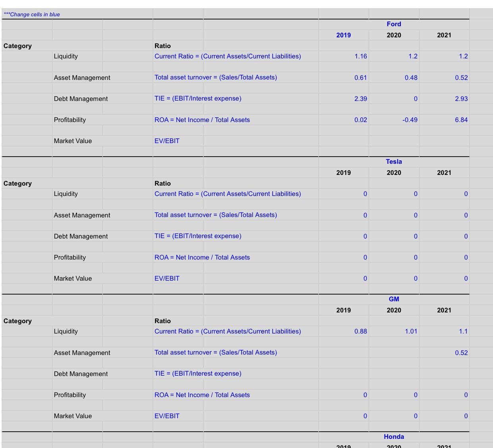
Task: Click the Ford company header cell
Action: coord(393,24)
